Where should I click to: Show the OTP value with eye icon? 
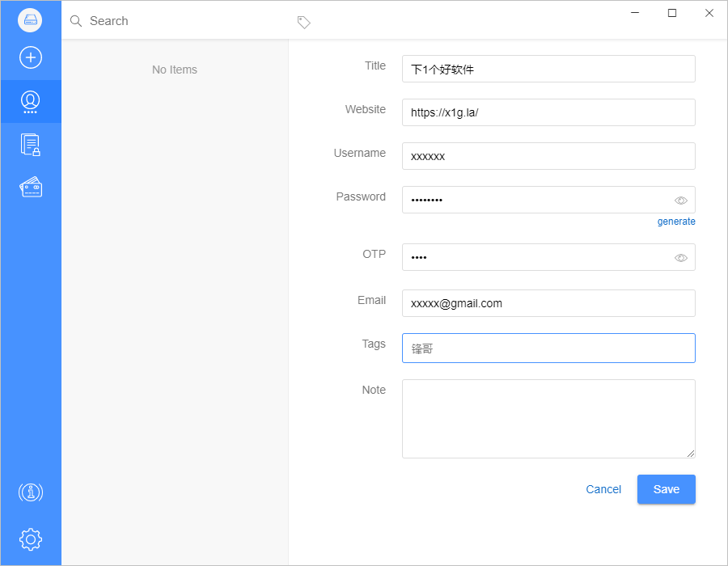(680, 258)
